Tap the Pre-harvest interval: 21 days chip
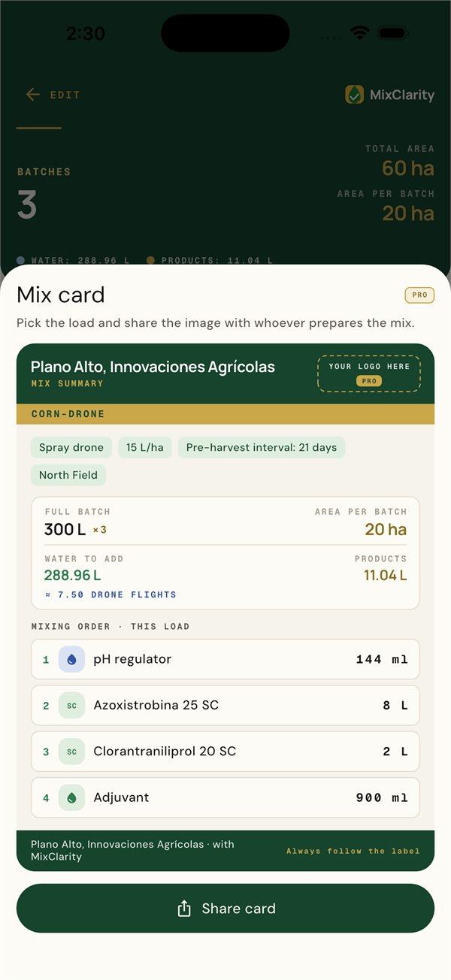Viewport: 451px width, 980px height. coord(262,447)
